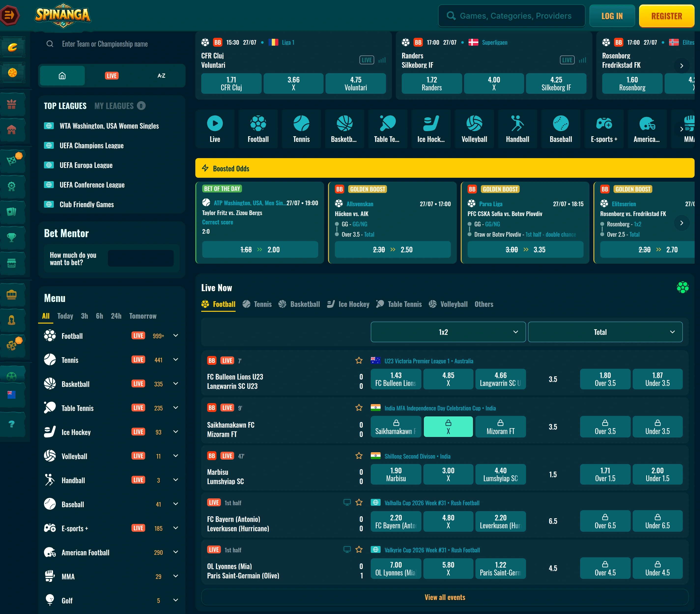Favorite the Marbisu vs Lumshyiap SC star
Viewport: 700px width, 614px height.
(x=358, y=456)
